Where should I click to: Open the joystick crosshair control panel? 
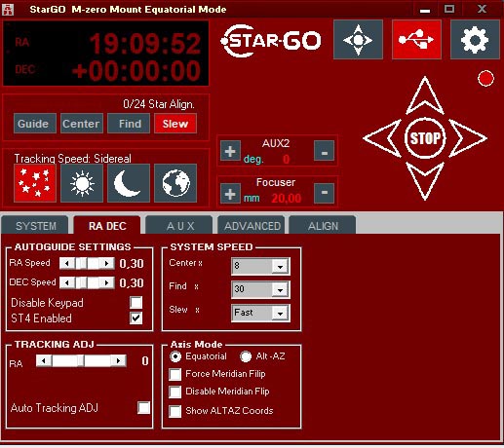click(358, 40)
